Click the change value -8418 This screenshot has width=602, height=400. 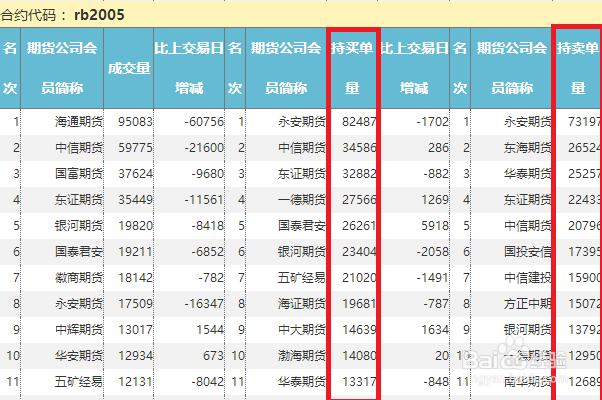[207, 226]
